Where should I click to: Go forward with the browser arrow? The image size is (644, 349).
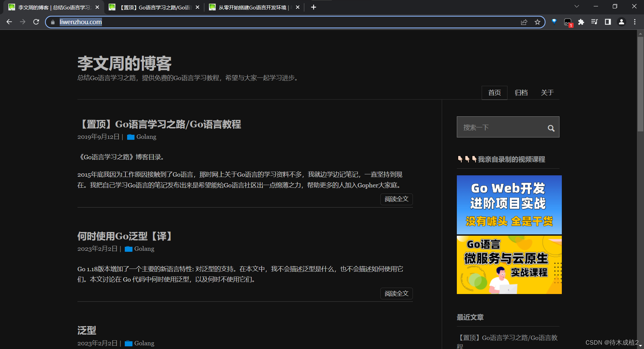pyautogui.click(x=22, y=22)
